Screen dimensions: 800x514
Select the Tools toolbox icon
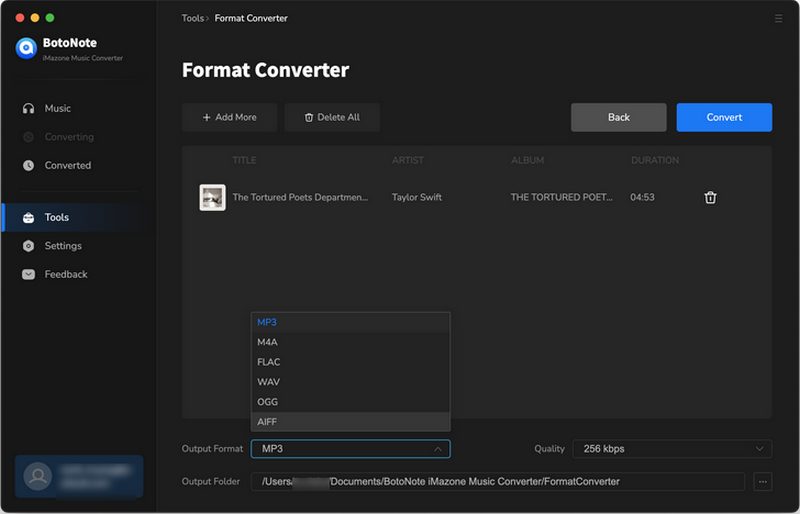click(x=29, y=217)
